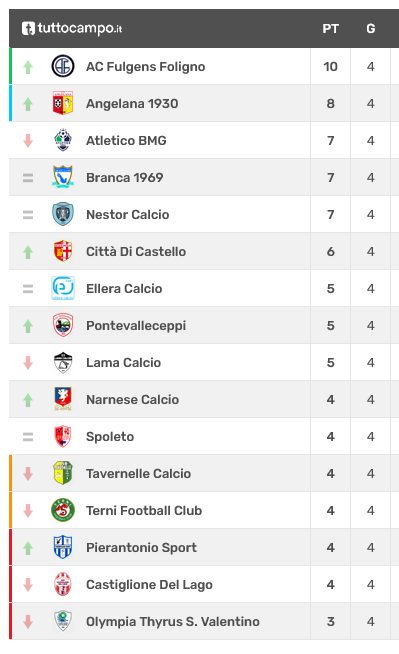399x654 pixels.
Task: Click the equals sign next to Nestor Calcio
Action: 28,215
